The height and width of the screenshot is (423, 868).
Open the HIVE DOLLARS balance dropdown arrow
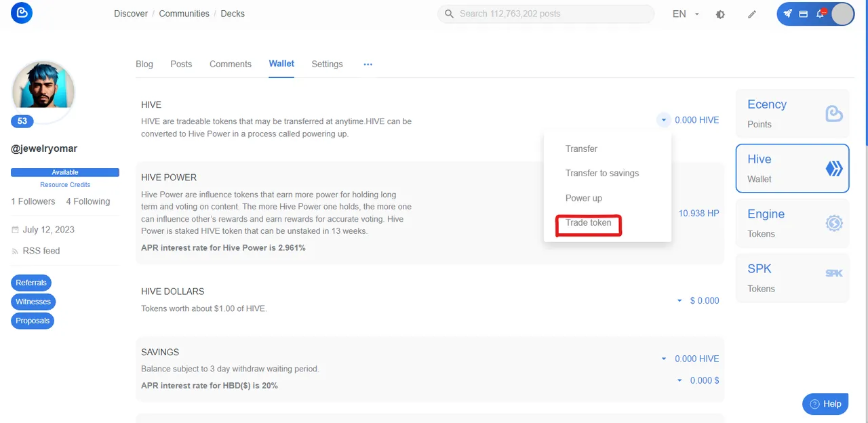[679, 301]
